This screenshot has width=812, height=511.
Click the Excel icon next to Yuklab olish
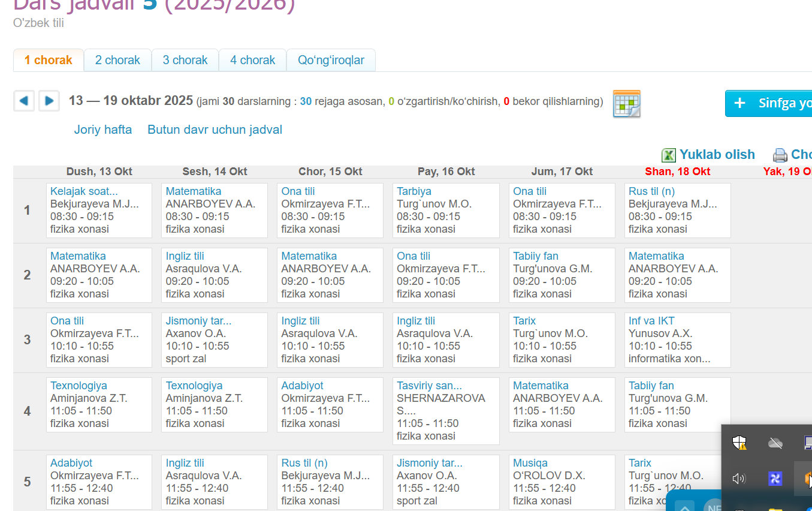pyautogui.click(x=668, y=155)
